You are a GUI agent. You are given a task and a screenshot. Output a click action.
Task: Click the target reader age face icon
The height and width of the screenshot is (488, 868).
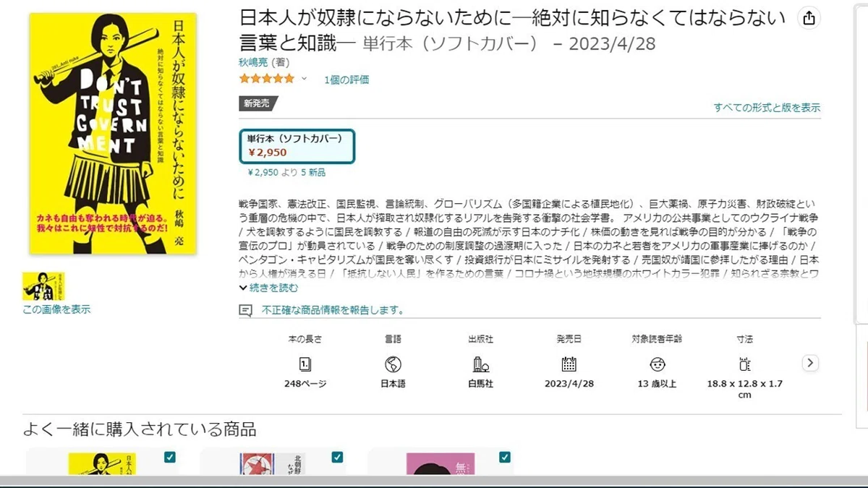657,364
